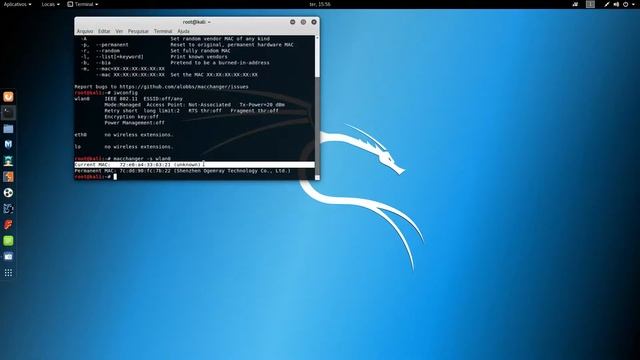This screenshot has height=360, width=640.
Task: Launch the red F Faraday dock icon
Action: click(x=8, y=224)
